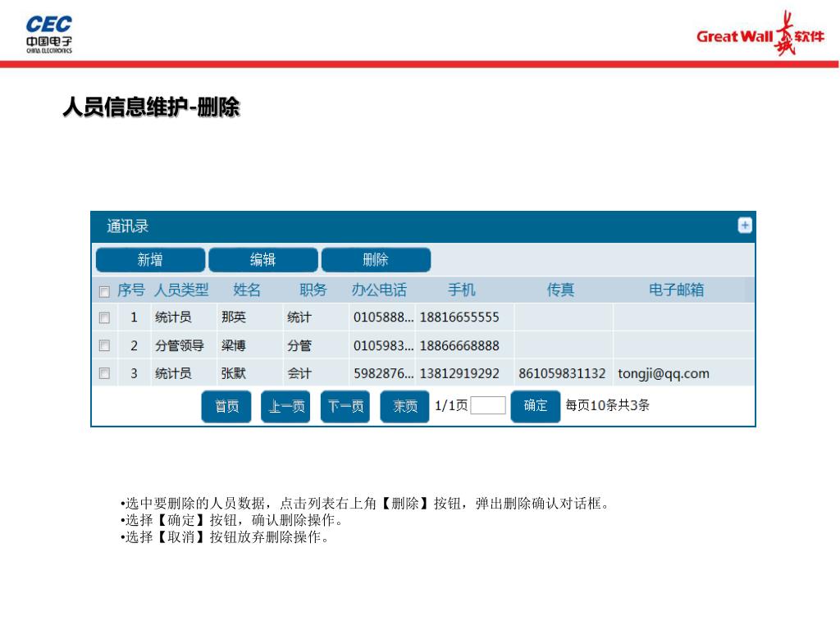Image resolution: width=840 pixels, height=630 pixels.
Task: Click mobile number 18866668888
Action: coord(459,345)
